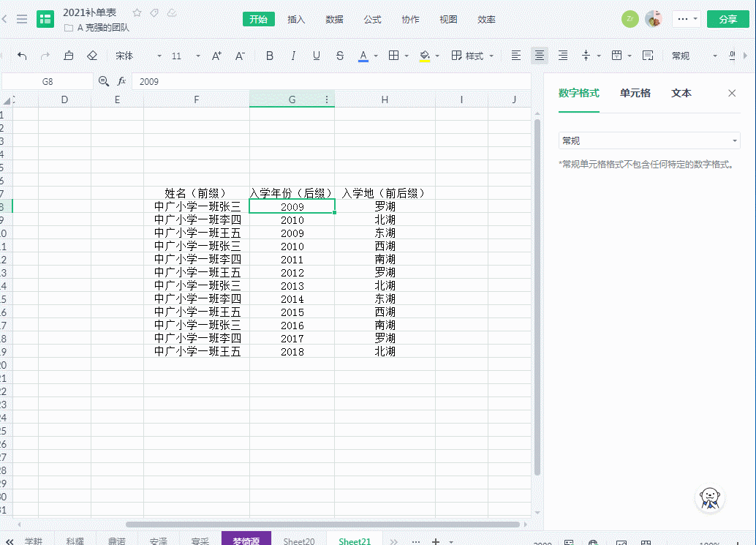Toggle underline formatting
This screenshot has width=756, height=545.
pos(317,56)
